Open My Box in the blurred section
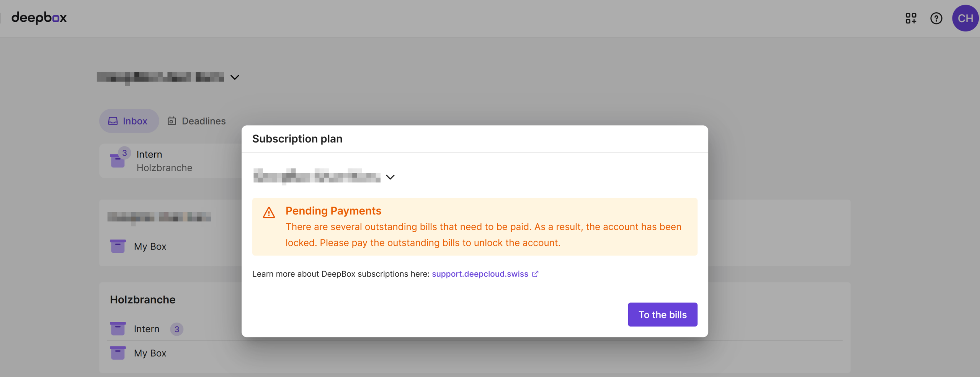 coord(150,246)
